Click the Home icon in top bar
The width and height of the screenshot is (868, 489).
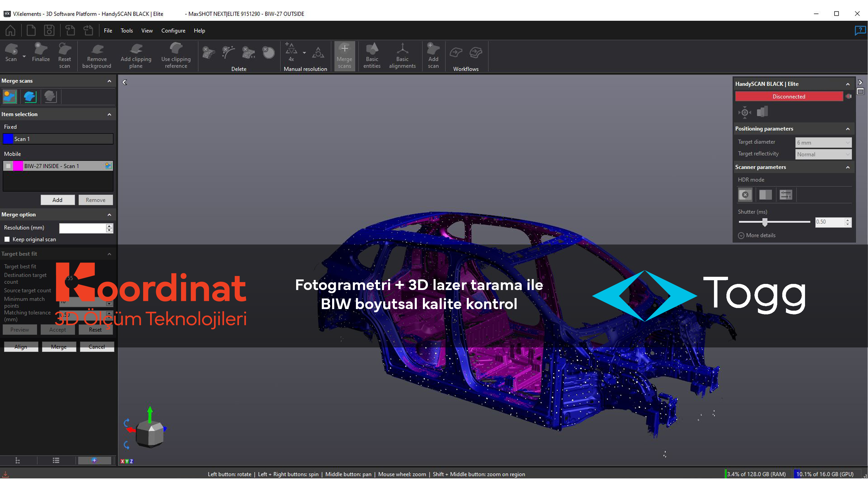[10, 30]
